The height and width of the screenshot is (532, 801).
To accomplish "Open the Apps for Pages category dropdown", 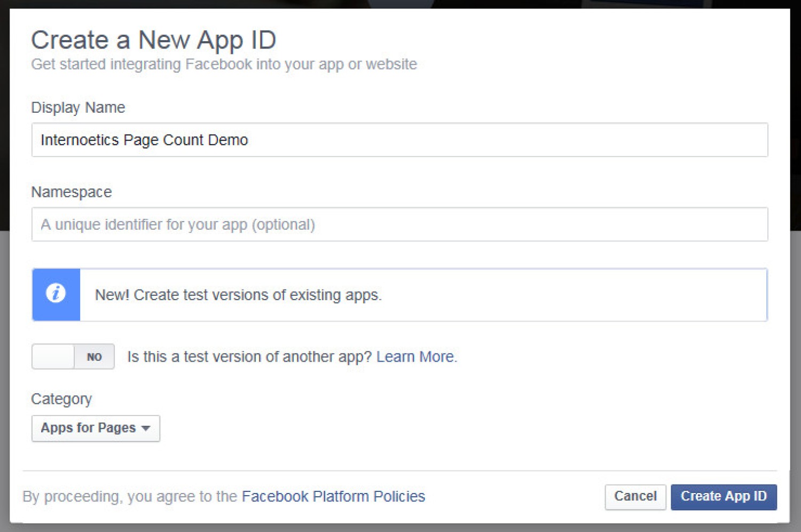I will (x=95, y=428).
